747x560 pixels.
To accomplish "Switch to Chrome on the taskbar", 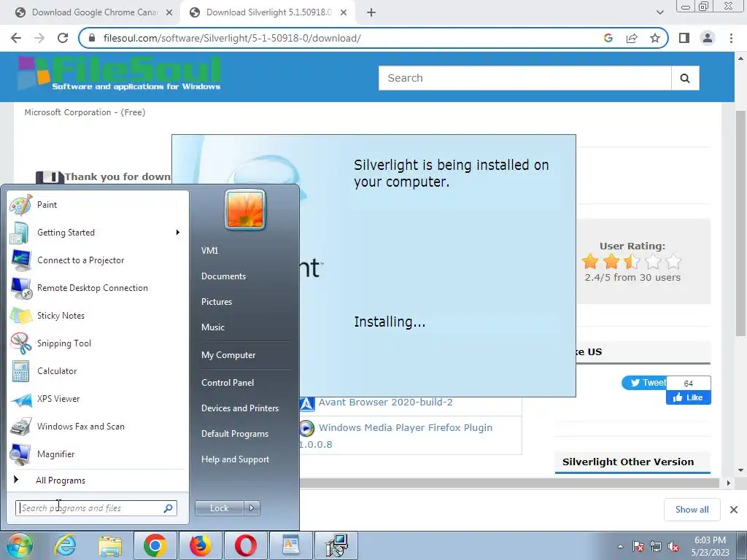I will pos(155,545).
